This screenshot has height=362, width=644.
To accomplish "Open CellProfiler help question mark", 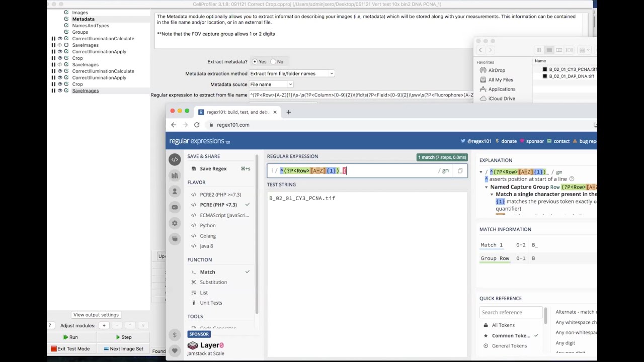I will 49,325.
